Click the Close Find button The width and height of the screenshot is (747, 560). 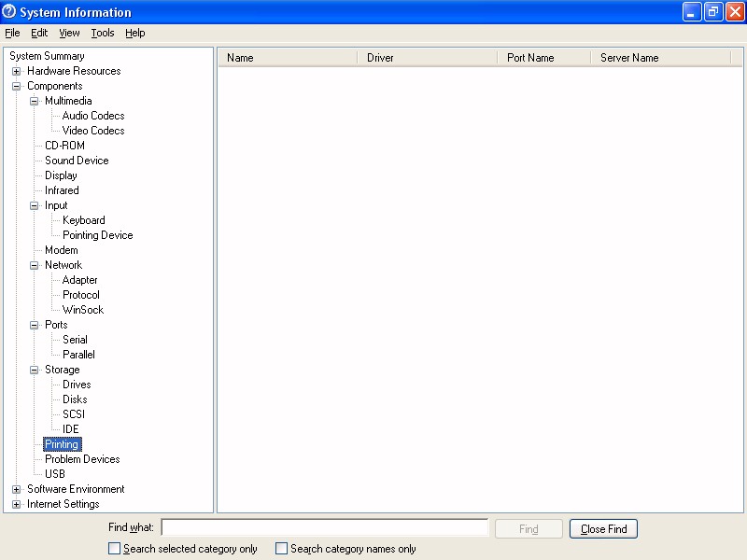click(x=603, y=529)
